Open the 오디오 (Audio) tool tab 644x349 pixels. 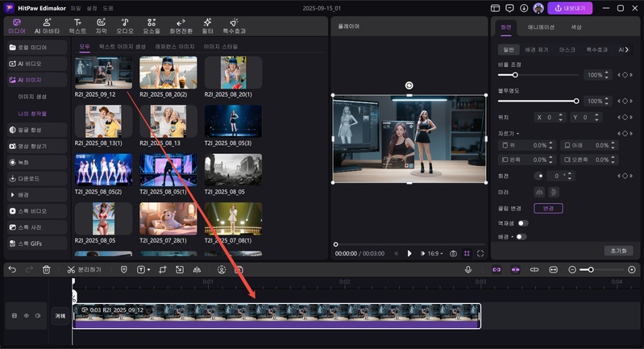(x=125, y=26)
